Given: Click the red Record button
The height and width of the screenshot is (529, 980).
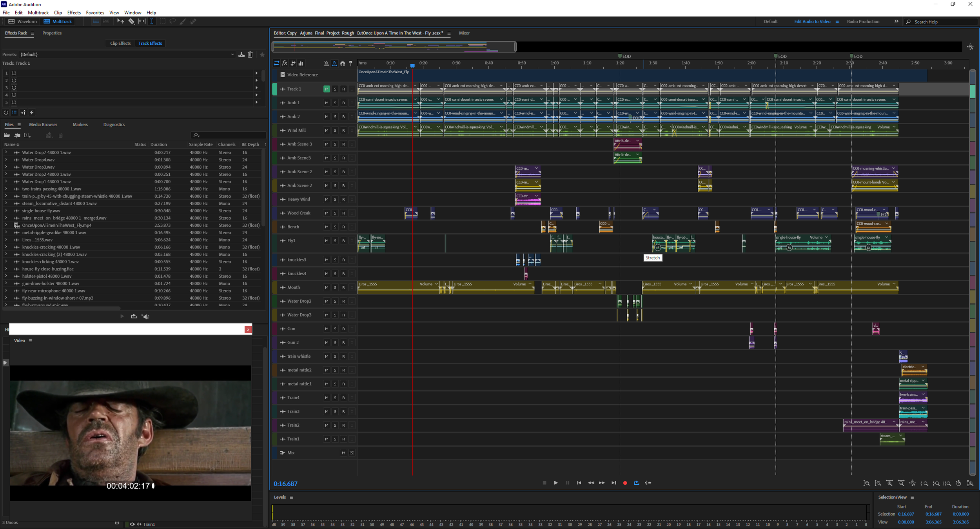Looking at the screenshot, I should click(x=625, y=483).
